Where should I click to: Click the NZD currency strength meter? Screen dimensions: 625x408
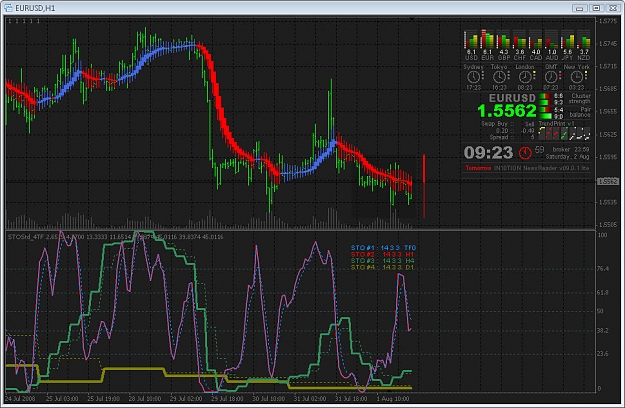(x=584, y=45)
